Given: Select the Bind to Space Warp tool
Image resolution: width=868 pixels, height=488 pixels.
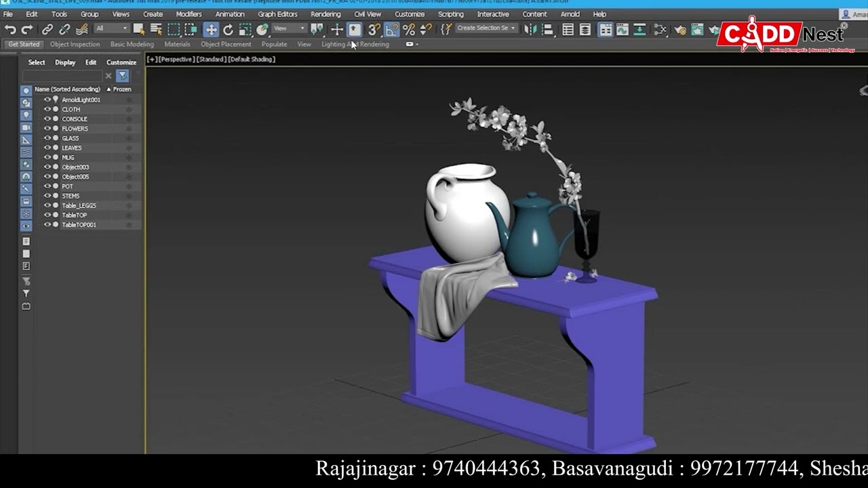Looking at the screenshot, I should (x=81, y=29).
